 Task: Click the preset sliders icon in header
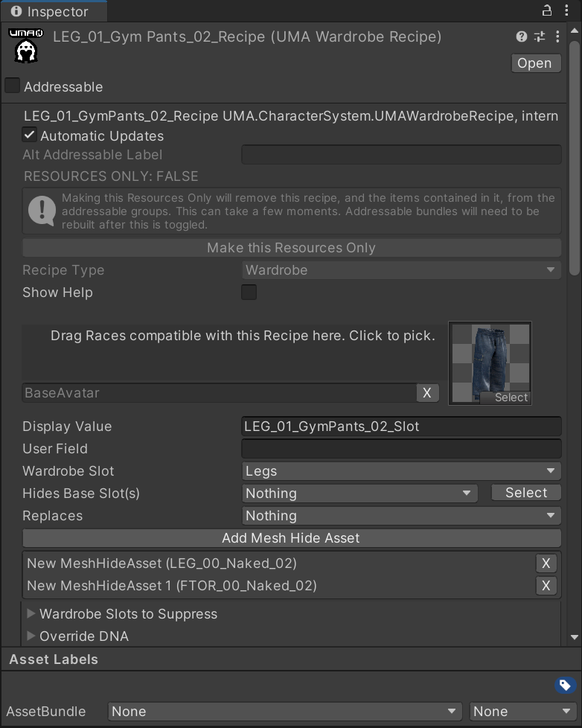pyautogui.click(x=540, y=36)
